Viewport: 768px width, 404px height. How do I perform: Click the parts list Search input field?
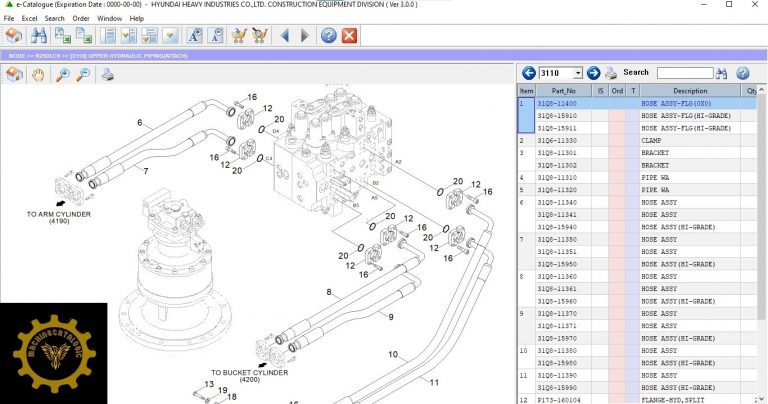point(684,73)
